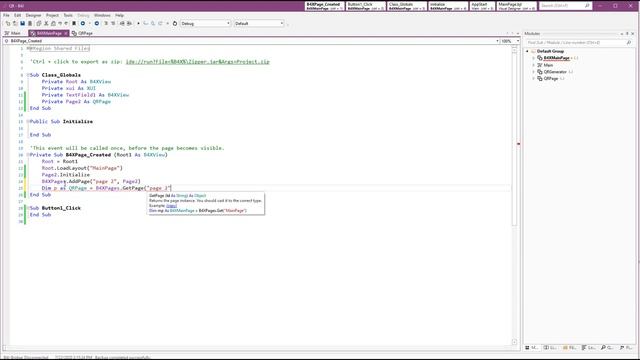Open the Tools menu
This screenshot has width=640, height=360.
[x=68, y=16]
